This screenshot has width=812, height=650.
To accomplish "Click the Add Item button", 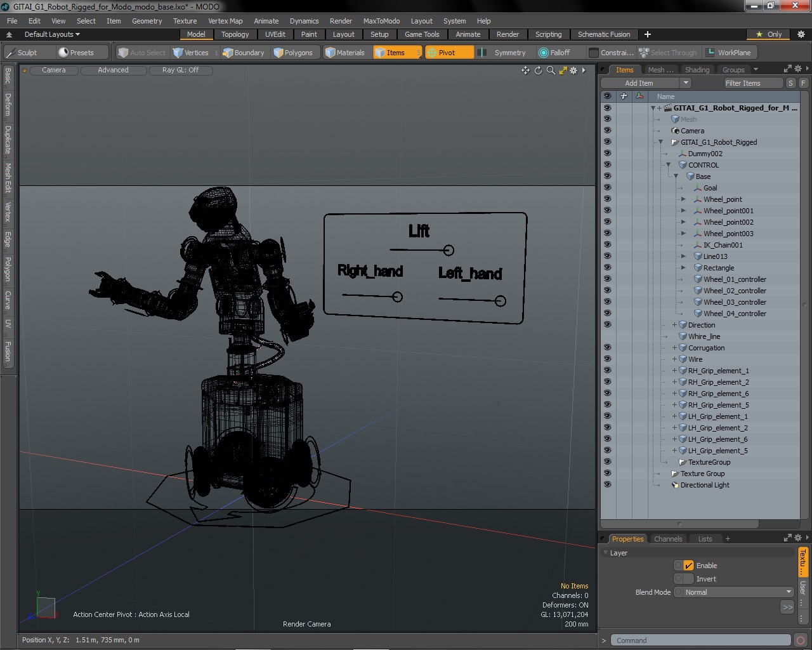I will [x=639, y=83].
